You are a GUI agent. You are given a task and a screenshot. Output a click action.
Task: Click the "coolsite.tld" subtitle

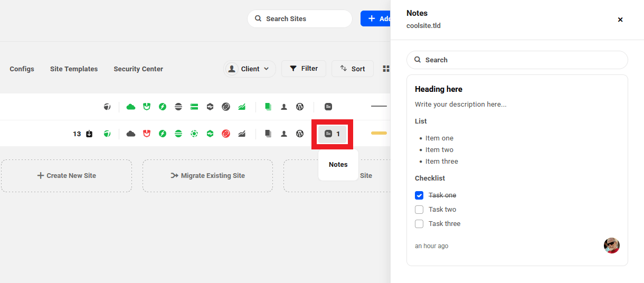423,25
